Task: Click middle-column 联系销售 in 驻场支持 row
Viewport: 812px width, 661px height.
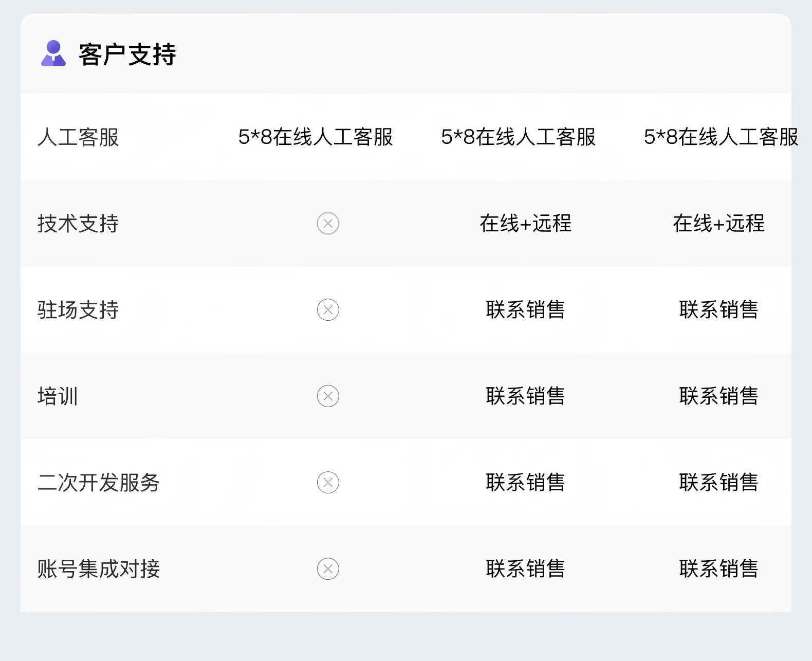Action: coord(525,310)
